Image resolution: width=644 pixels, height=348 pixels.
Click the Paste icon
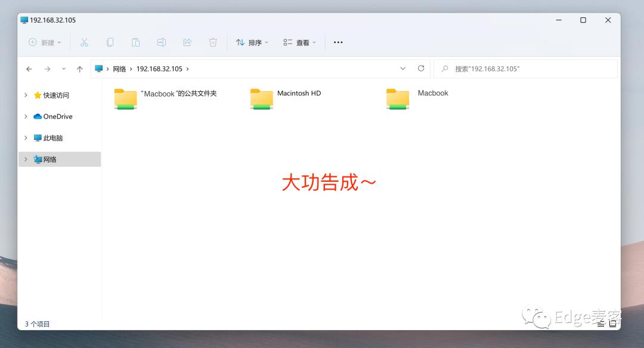135,42
